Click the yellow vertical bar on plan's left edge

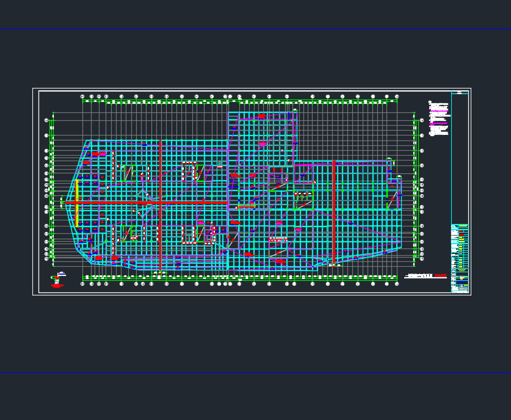tap(77, 201)
